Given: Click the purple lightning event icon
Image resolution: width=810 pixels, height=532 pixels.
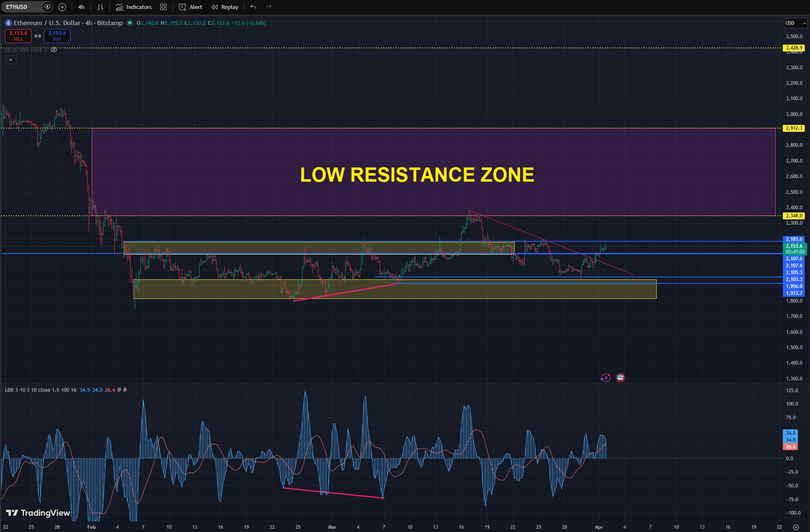Looking at the screenshot, I should (x=605, y=378).
